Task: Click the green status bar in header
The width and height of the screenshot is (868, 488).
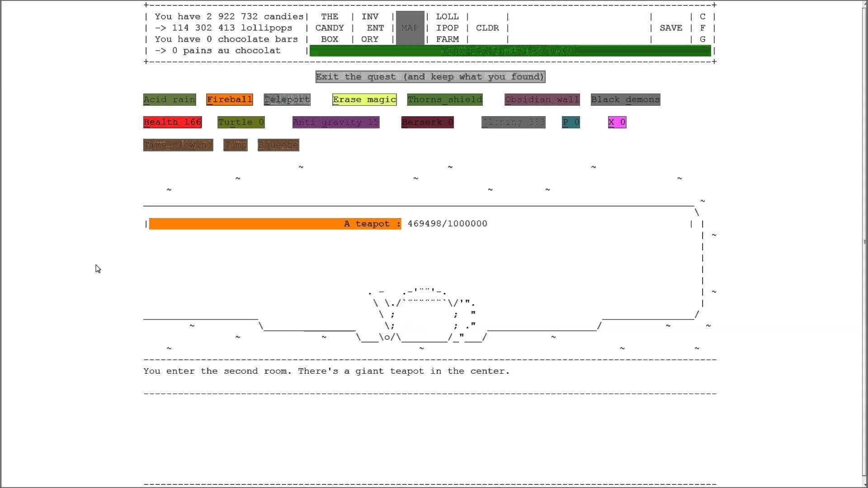Action: point(510,51)
